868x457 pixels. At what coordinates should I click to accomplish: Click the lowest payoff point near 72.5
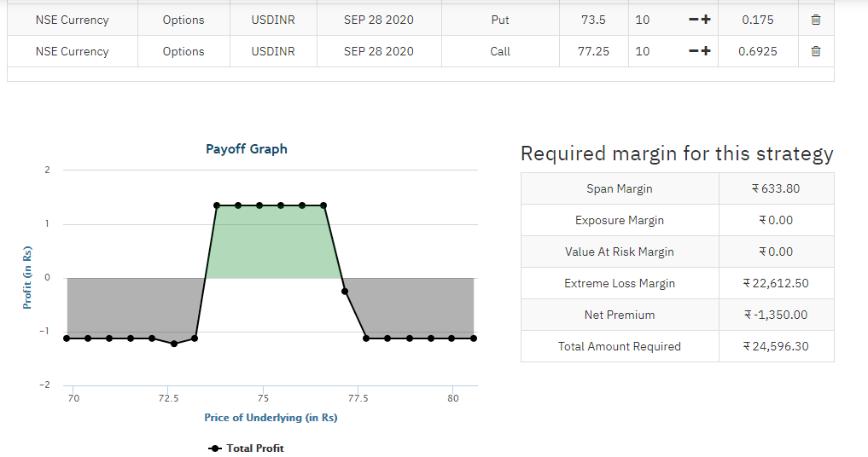(x=174, y=344)
